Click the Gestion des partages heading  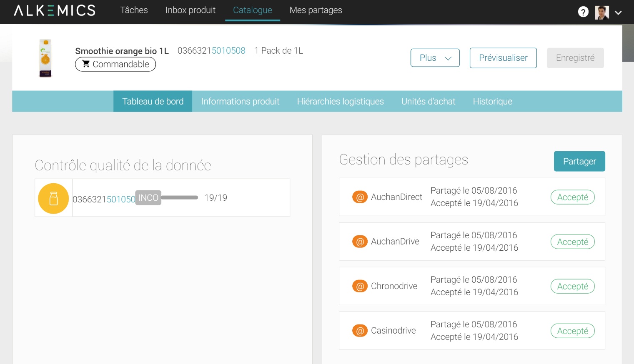pyautogui.click(x=403, y=160)
